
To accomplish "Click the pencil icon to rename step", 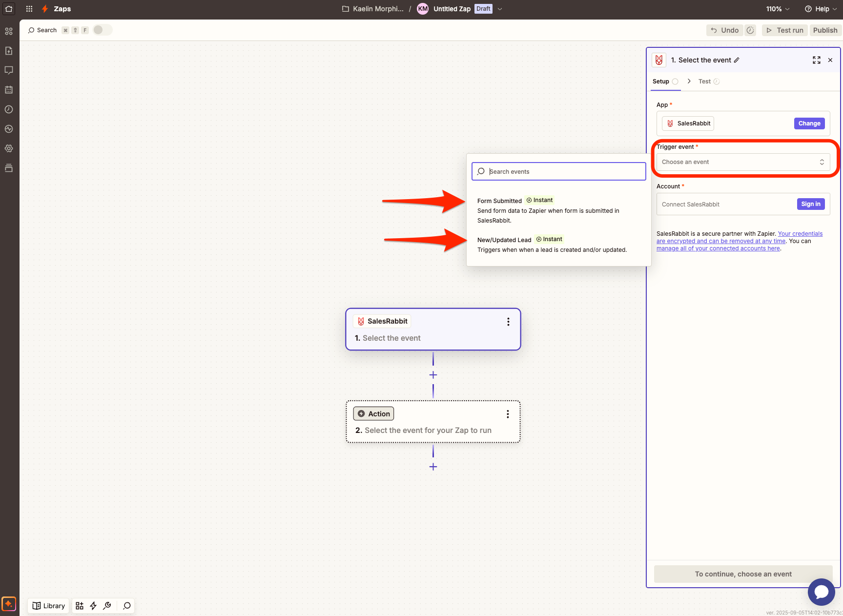I will tap(737, 60).
